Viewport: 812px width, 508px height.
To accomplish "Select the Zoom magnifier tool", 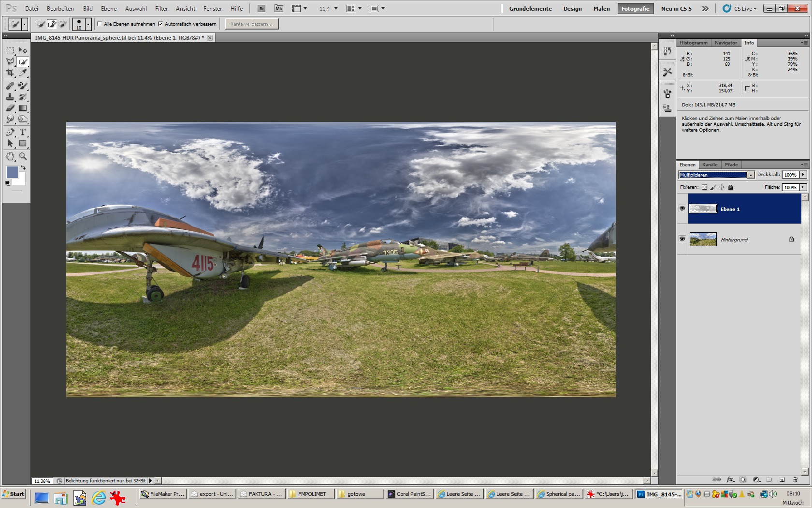I will point(23,156).
